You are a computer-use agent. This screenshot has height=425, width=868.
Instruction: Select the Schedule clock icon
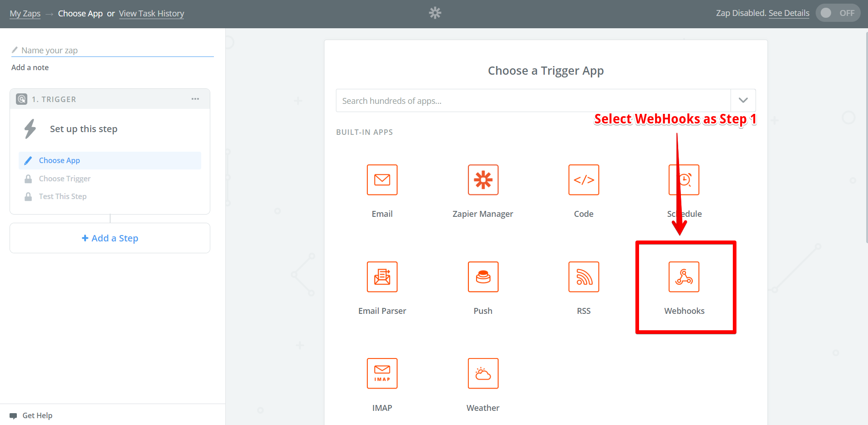click(684, 180)
